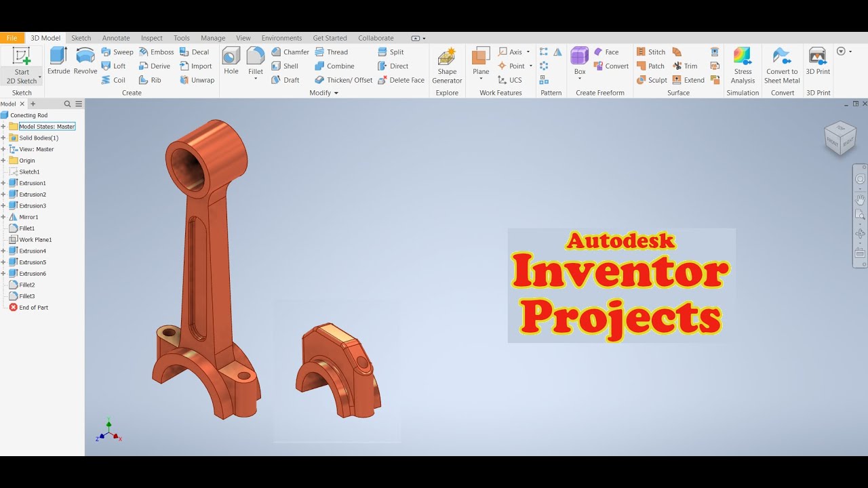The image size is (868, 488).
Task: Open the Box dropdown arrow
Action: pos(580,79)
